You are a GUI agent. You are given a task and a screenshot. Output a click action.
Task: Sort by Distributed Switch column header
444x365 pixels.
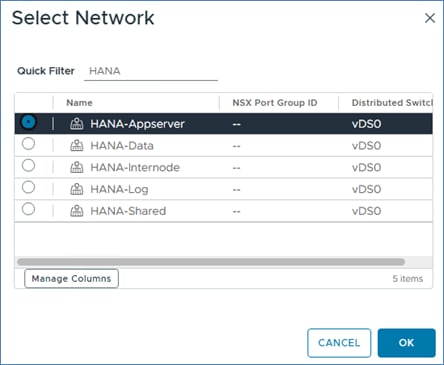tap(392, 103)
